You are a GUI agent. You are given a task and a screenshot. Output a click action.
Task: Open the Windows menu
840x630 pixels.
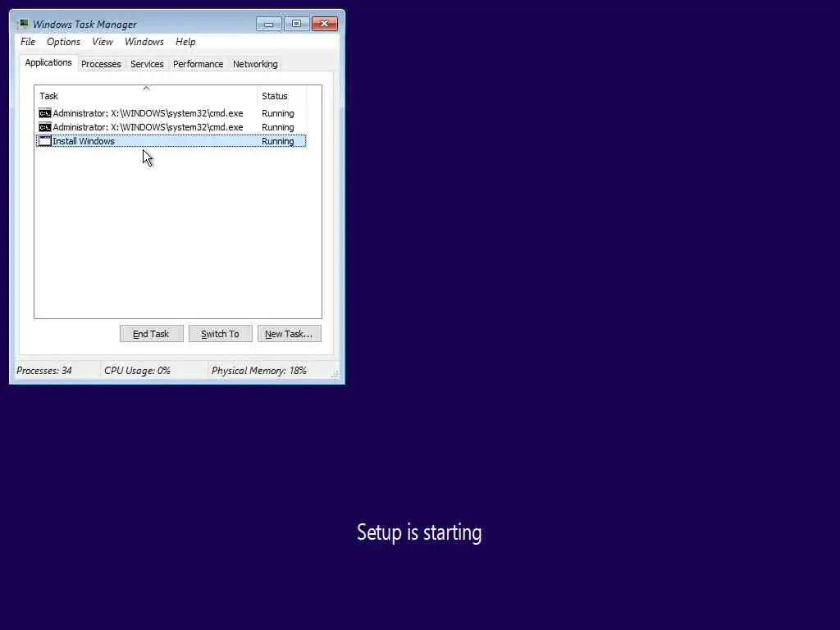[144, 42]
